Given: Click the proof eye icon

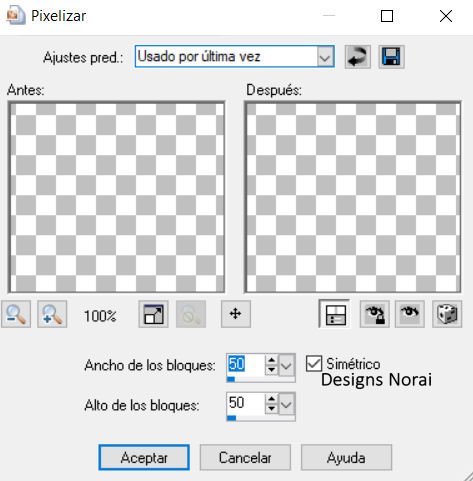Looking at the screenshot, I should click(x=410, y=314).
